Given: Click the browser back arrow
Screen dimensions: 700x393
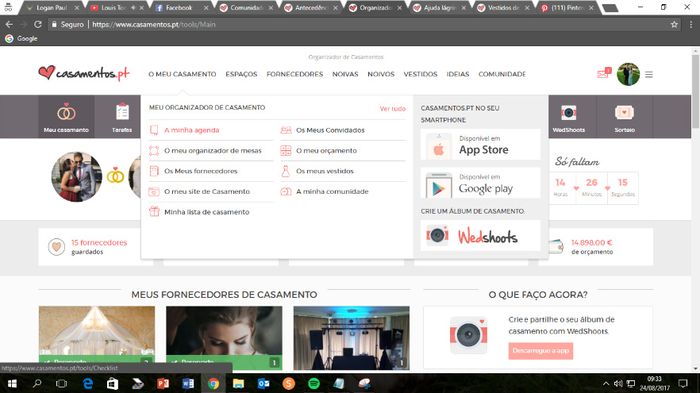Looking at the screenshot, I should pyautogui.click(x=9, y=25).
